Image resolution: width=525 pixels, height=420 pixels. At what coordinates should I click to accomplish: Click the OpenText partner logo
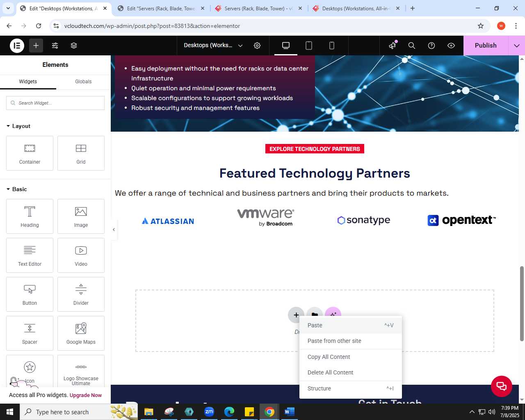[461, 220]
